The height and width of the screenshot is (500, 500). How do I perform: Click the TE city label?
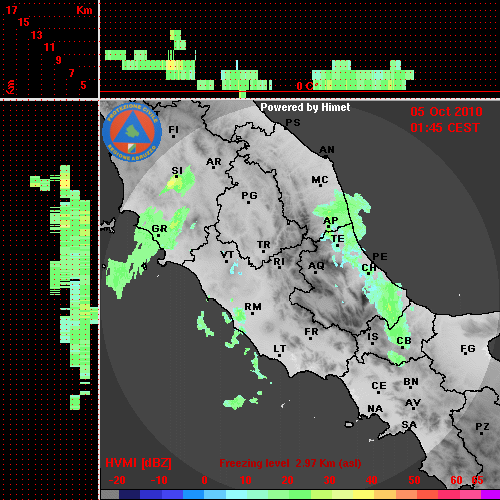click(337, 239)
